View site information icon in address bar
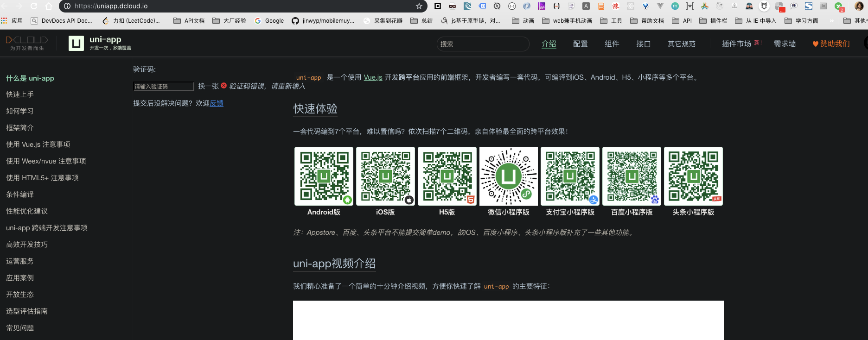Viewport: 868px width, 340px height. pyautogui.click(x=67, y=6)
